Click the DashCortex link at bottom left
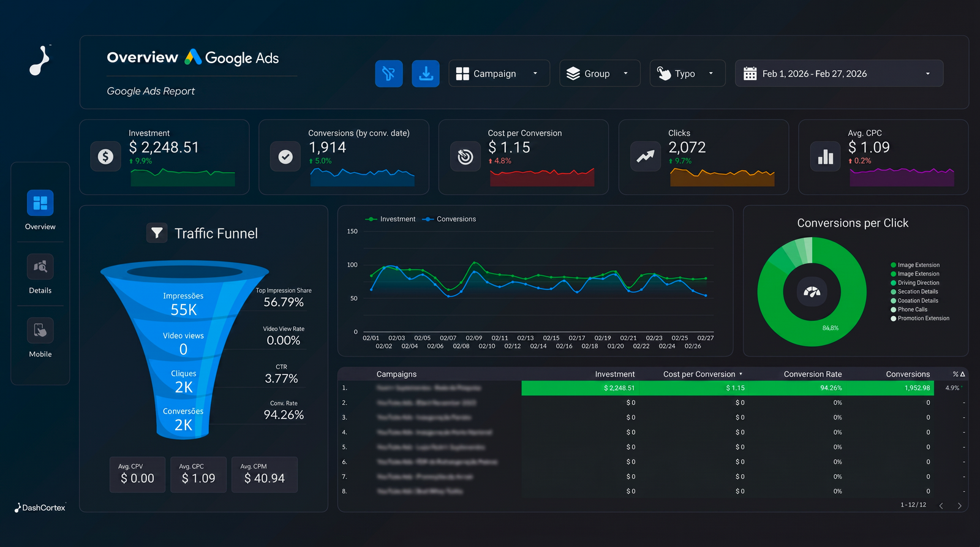 point(40,508)
